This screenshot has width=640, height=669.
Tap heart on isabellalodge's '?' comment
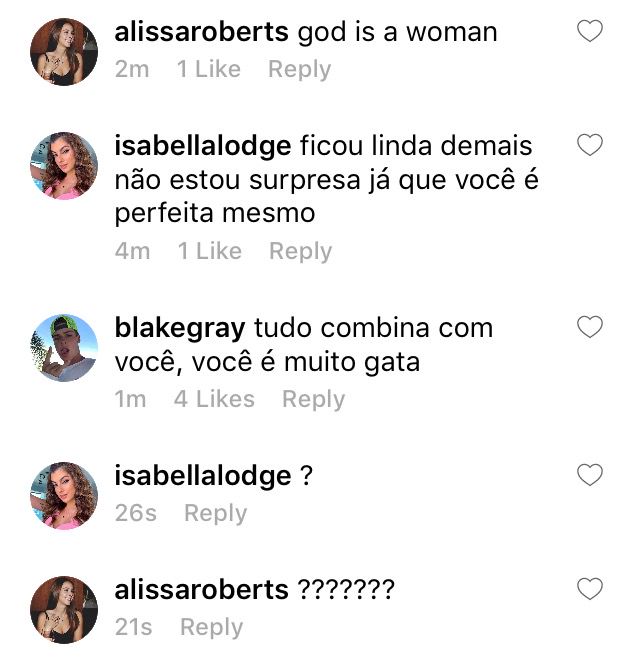(x=590, y=475)
